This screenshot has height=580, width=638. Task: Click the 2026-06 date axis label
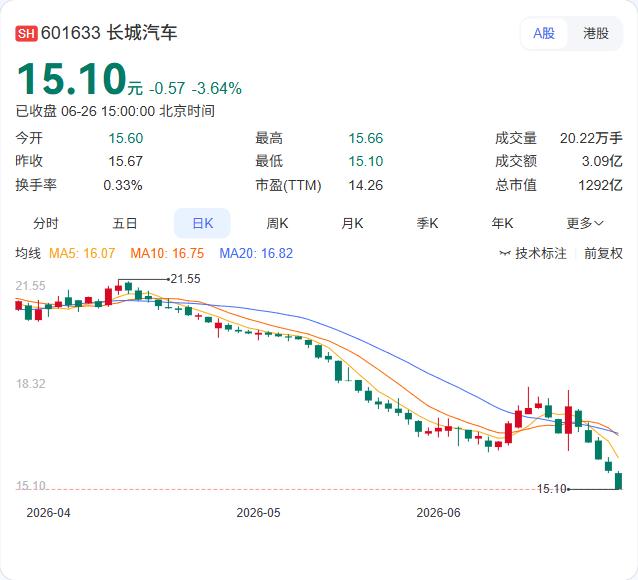coord(438,512)
